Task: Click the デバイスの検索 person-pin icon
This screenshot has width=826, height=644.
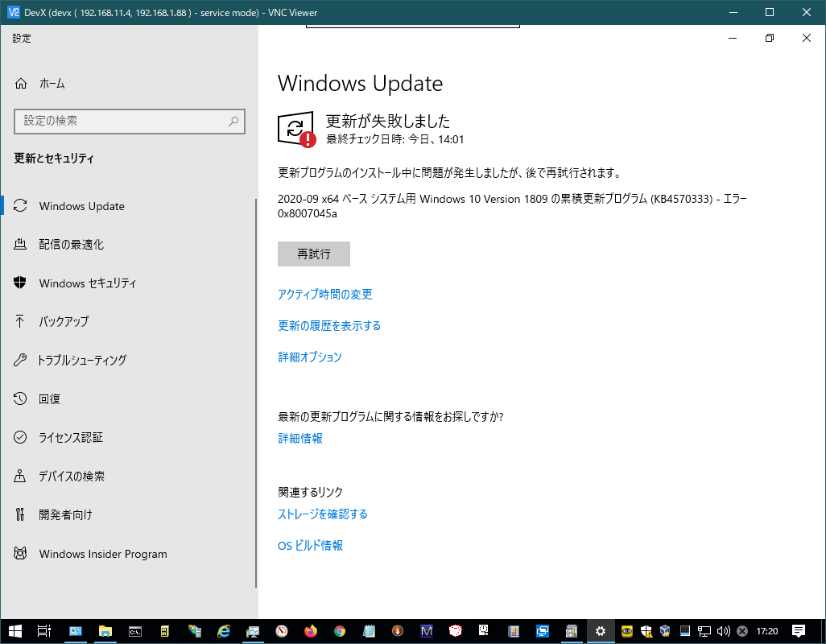Action: coord(20,476)
